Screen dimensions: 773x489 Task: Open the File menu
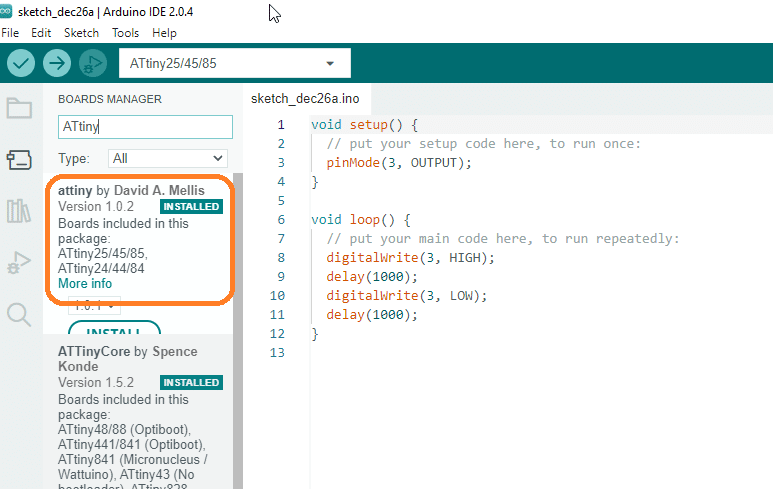(x=10, y=33)
